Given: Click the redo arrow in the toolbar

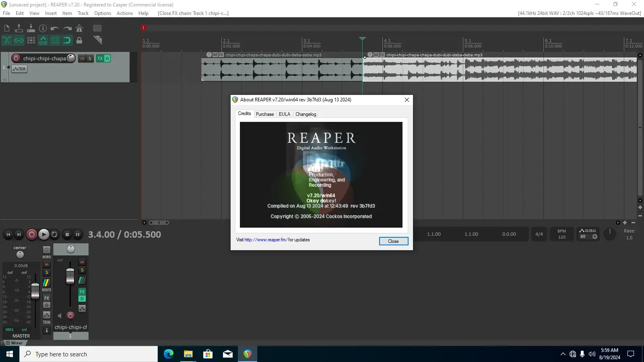Looking at the screenshot, I should pos(67,28).
